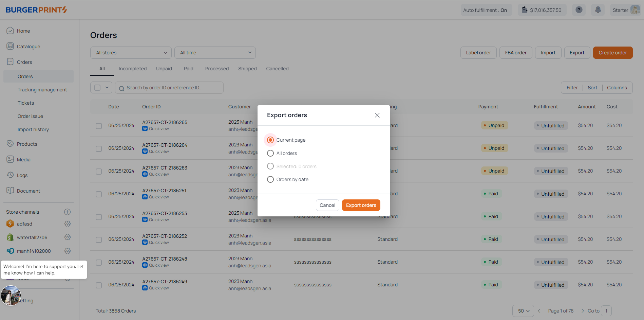
Task: Close the Export orders dialog
Action: point(377,115)
